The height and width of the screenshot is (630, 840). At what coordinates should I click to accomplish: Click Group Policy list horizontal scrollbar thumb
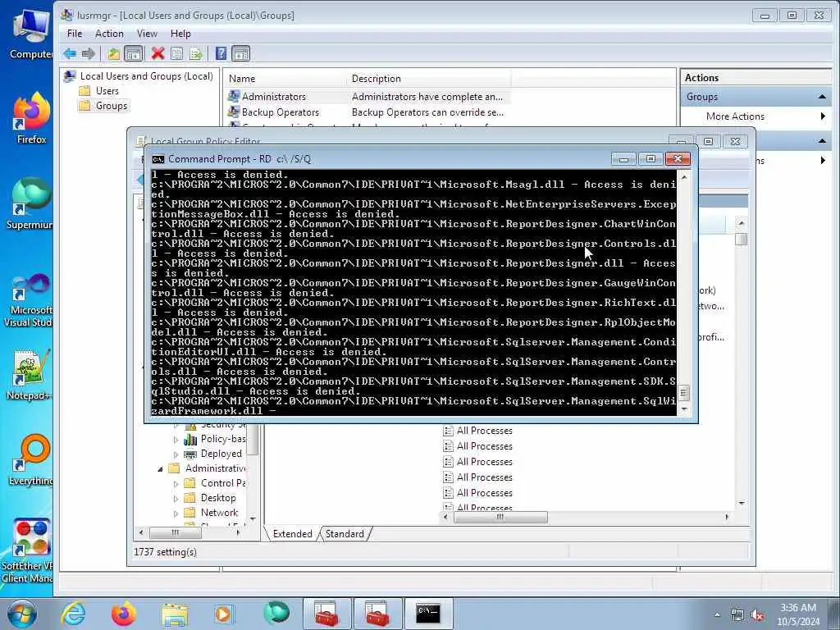pyautogui.click(x=500, y=517)
